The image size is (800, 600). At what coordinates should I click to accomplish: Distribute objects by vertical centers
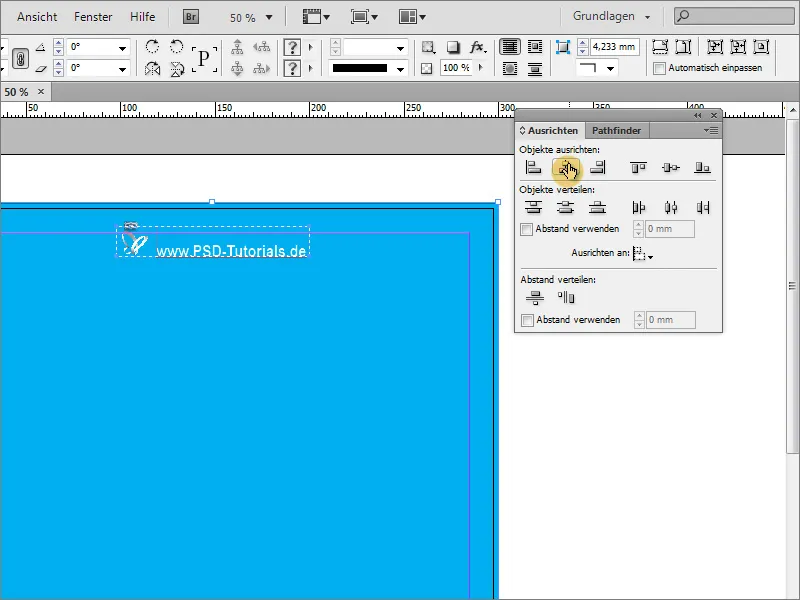point(565,207)
